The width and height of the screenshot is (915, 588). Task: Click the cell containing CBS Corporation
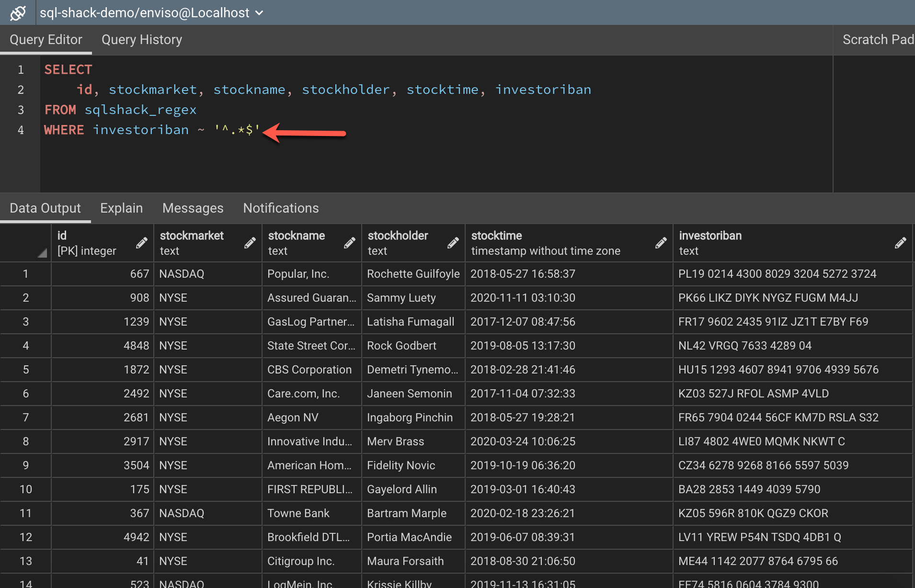(309, 369)
